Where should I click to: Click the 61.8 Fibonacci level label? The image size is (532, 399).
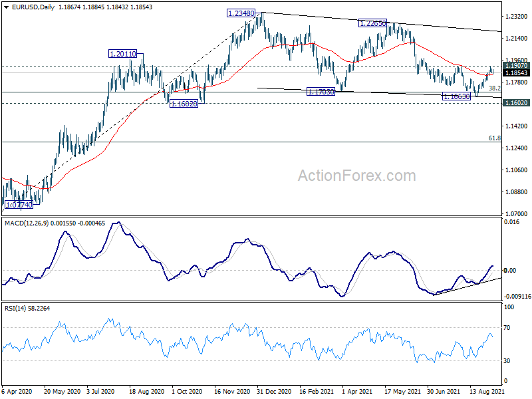click(x=493, y=138)
